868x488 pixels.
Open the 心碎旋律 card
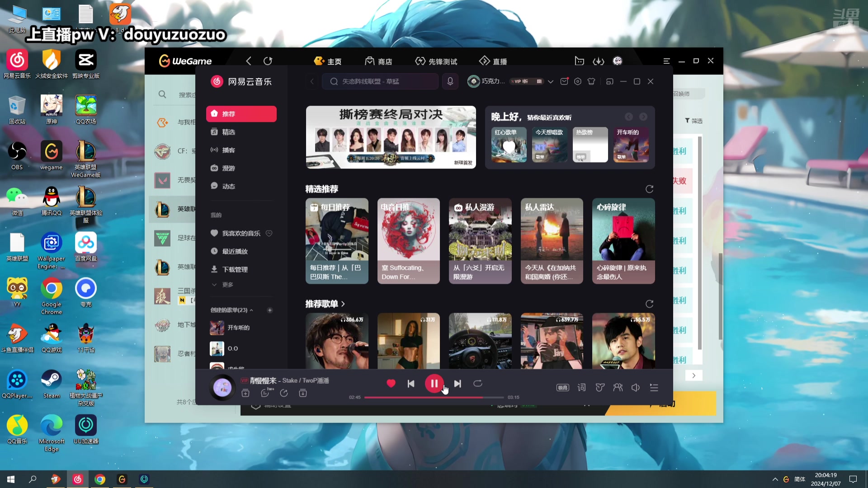623,241
